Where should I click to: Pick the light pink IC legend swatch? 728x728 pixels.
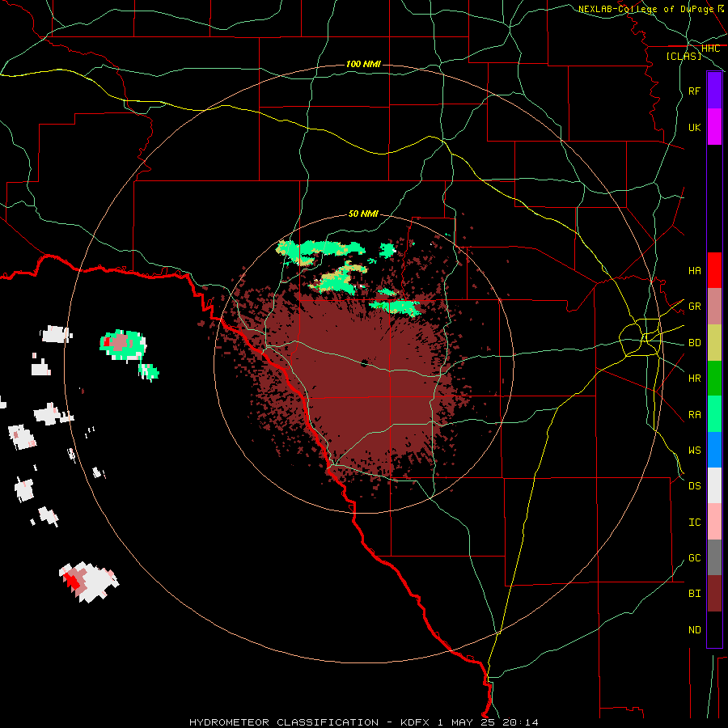coord(714,522)
